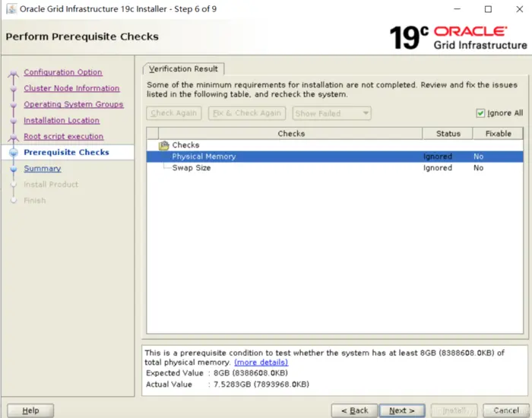Select current Prerequisite Checks step

[x=67, y=152]
